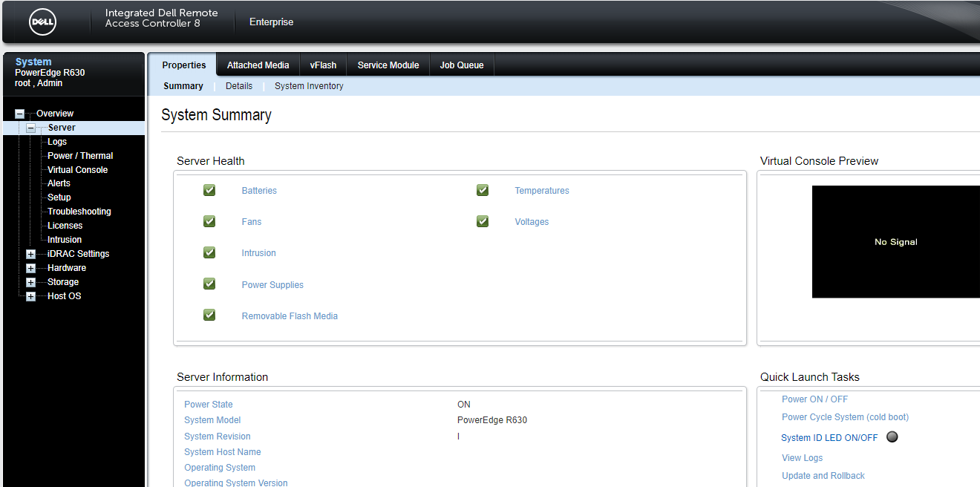
Task: Select iDRAC Settings in the tree
Action: [x=78, y=254]
